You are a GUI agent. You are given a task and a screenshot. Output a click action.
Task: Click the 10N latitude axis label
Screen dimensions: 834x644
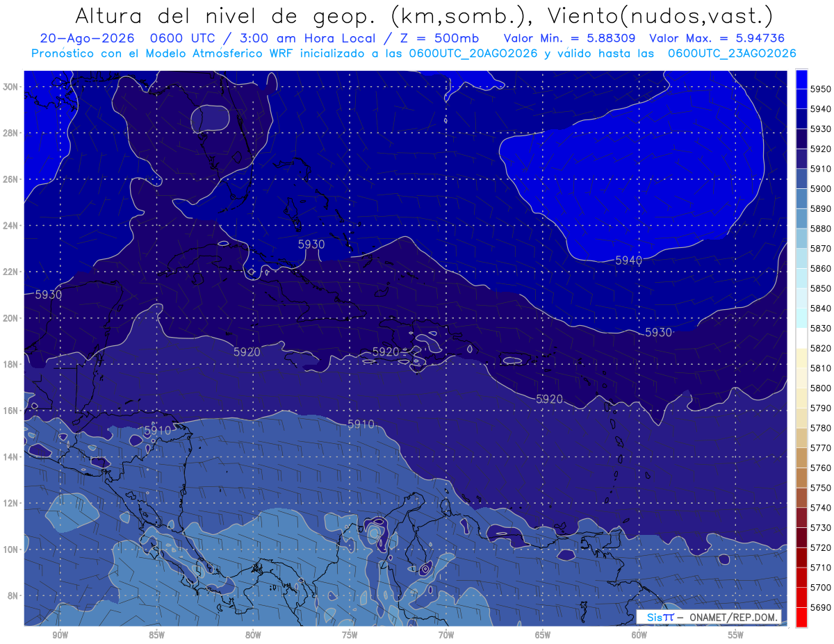(10, 550)
